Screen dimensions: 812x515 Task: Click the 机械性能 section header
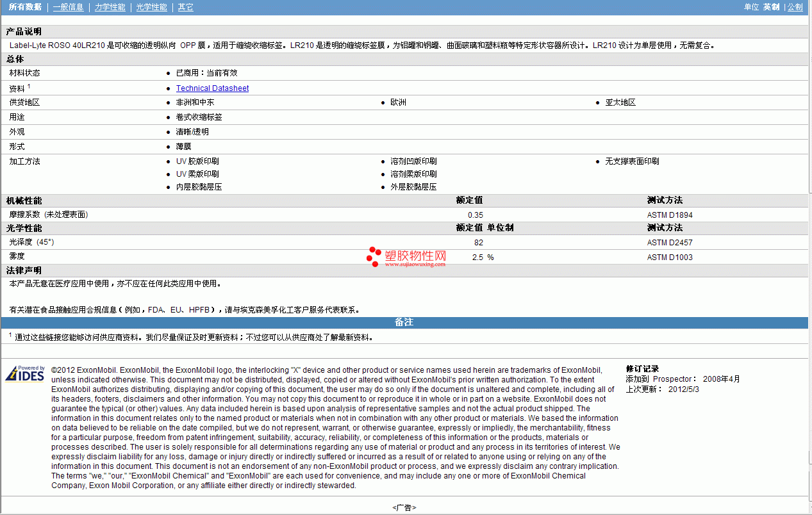[x=24, y=201]
